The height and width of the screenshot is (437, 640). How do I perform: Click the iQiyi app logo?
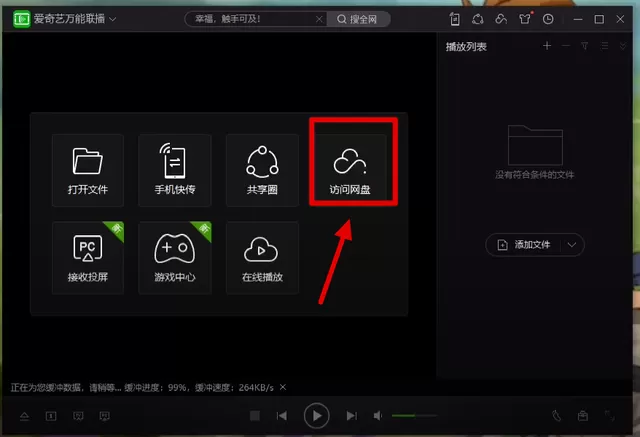(21, 19)
